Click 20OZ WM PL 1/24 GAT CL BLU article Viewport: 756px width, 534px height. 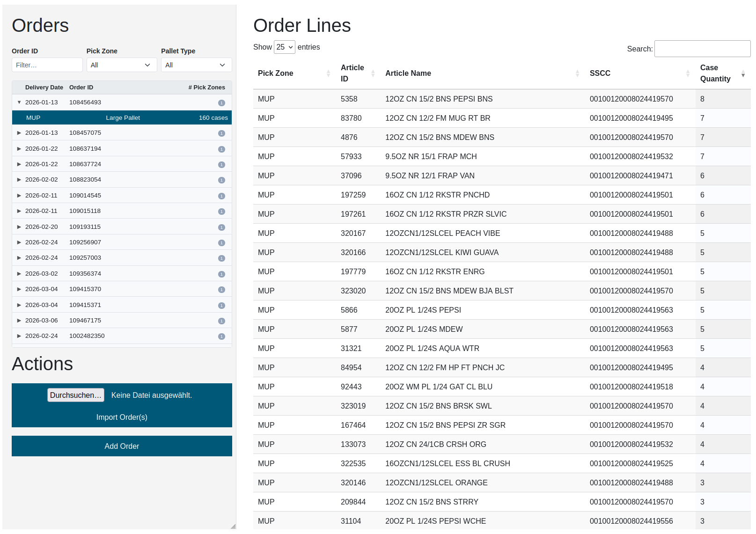[439, 387]
